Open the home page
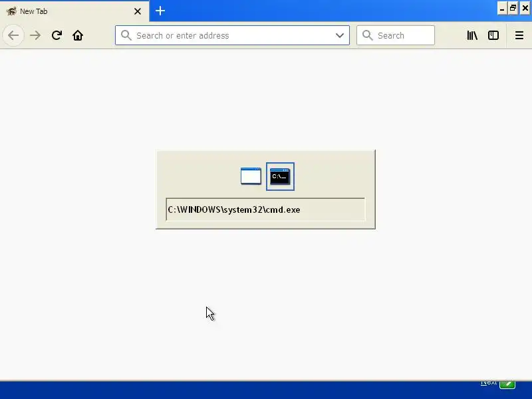Screen dimensions: 532x399 click(x=78, y=35)
